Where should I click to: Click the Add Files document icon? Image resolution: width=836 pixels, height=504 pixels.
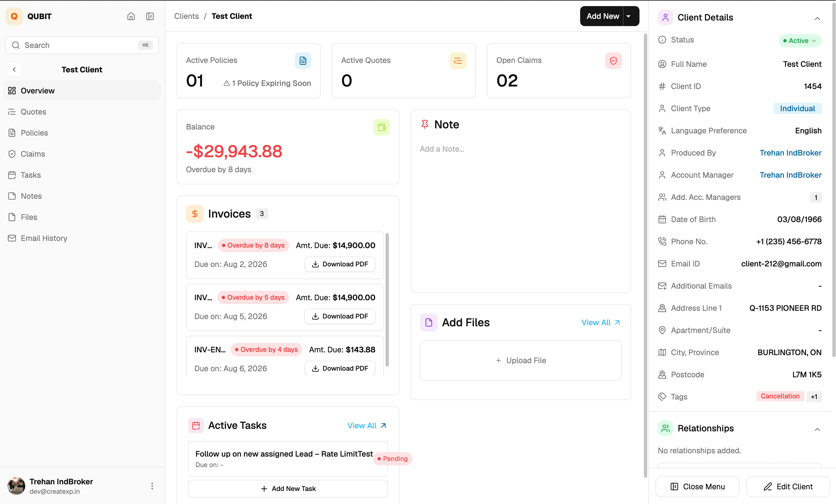(429, 322)
